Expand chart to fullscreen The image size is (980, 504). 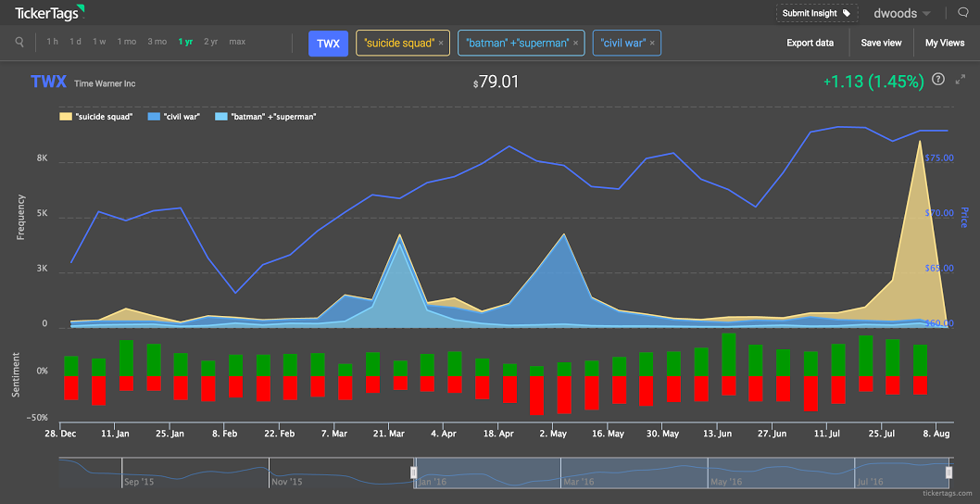pyautogui.click(x=961, y=80)
